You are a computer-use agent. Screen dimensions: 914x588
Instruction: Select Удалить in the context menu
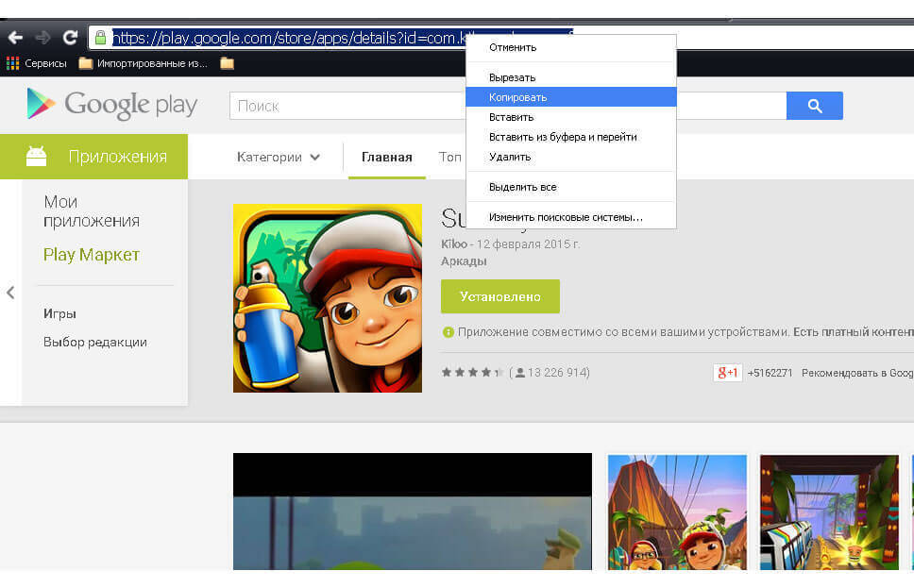click(571, 157)
